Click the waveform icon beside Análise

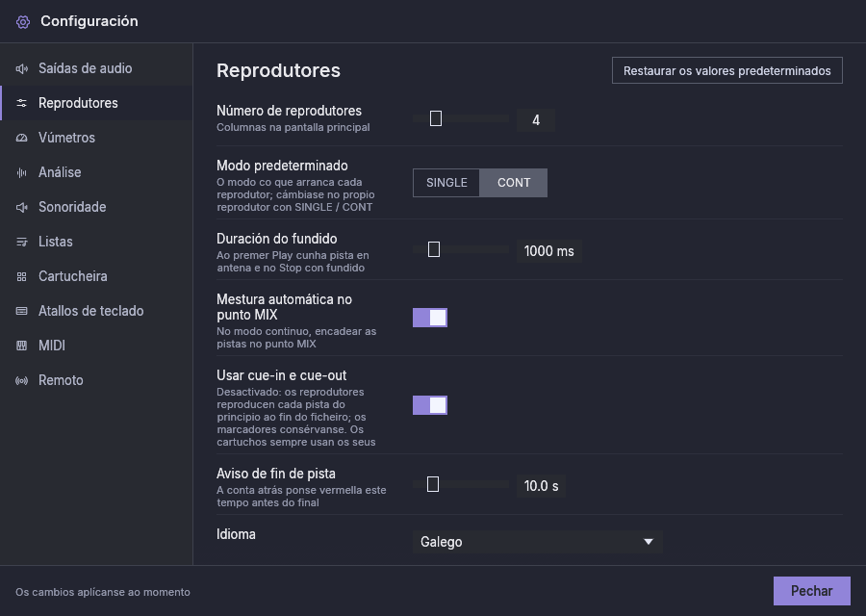tap(21, 172)
